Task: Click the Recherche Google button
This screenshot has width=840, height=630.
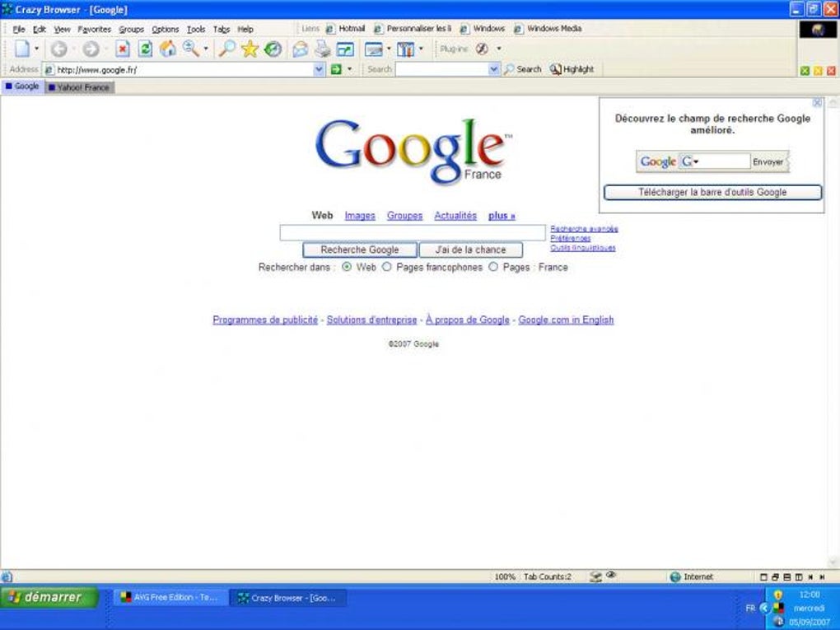Action: [x=359, y=250]
